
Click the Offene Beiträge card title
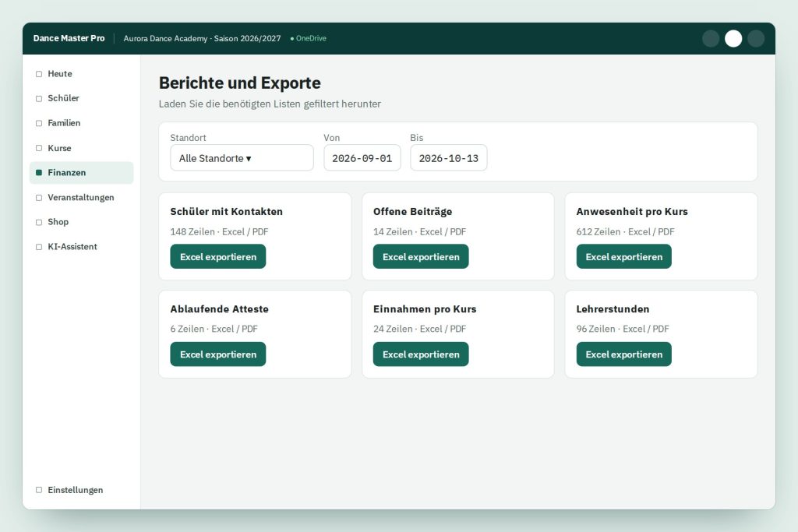click(x=413, y=212)
